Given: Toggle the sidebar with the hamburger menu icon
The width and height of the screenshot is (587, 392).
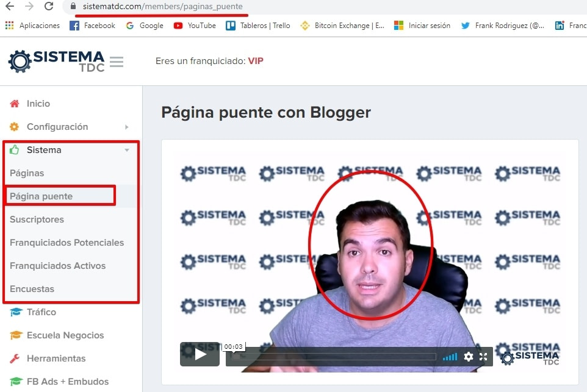Looking at the screenshot, I should click(x=117, y=62).
